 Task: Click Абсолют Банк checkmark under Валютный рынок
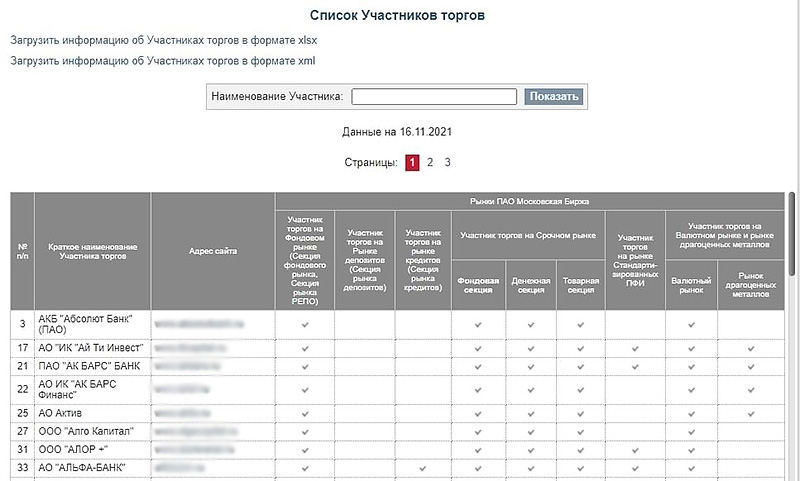point(691,324)
